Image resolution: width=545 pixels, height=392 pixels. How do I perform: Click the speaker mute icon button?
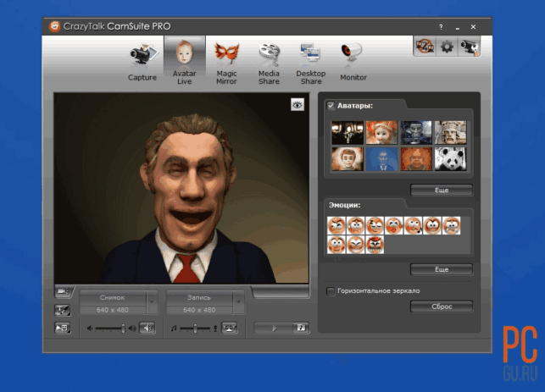click(x=147, y=328)
